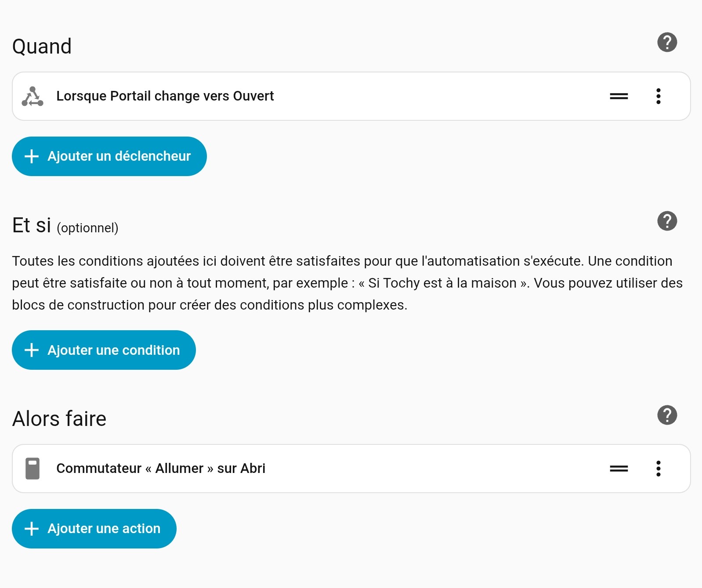Expand the 'Lorsque Portail change vers Ouvert' trigger
This screenshot has height=588, width=702.
pyautogui.click(x=165, y=96)
